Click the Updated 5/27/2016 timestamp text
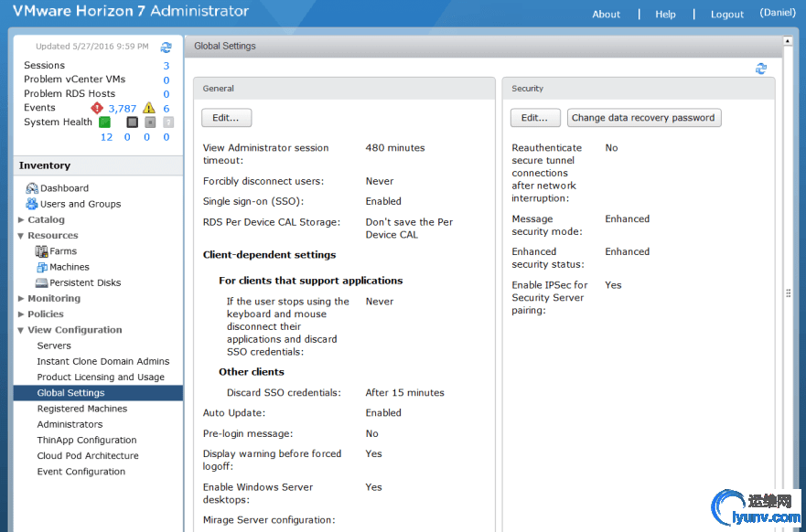The width and height of the screenshot is (806, 532). click(92, 47)
